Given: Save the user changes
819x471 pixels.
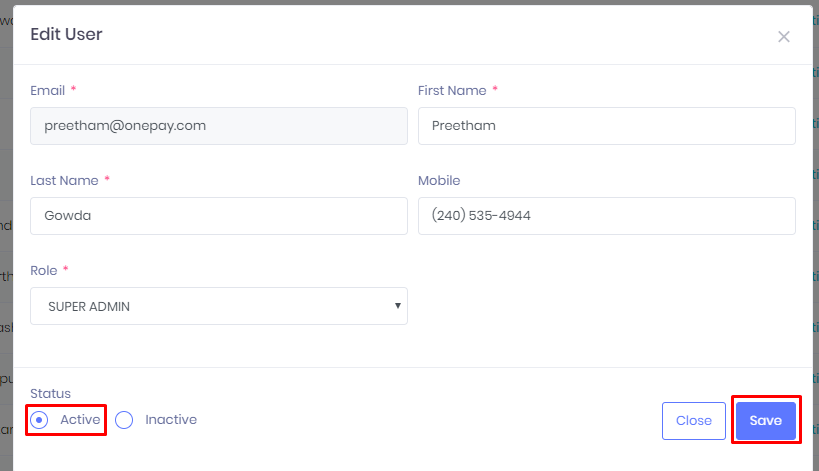Looking at the screenshot, I should (x=765, y=421).
